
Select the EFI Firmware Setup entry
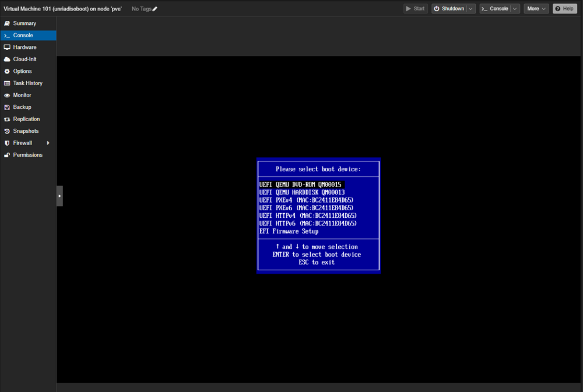[289, 231]
